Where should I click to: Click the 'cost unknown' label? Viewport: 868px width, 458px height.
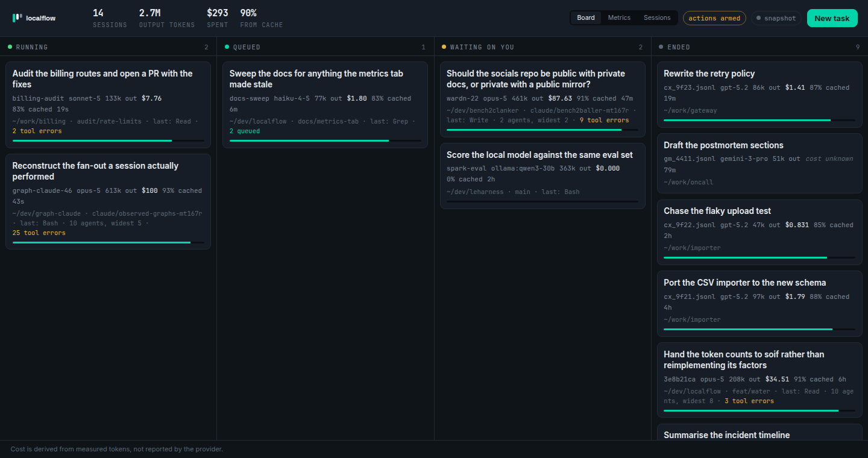point(829,158)
